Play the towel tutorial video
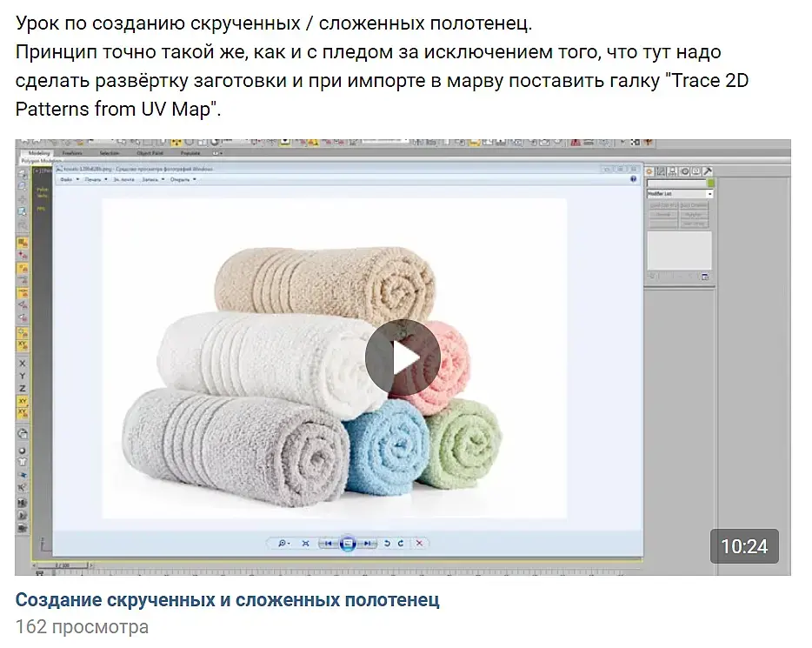Image resolution: width=812 pixels, height=648 pixels. tap(403, 357)
